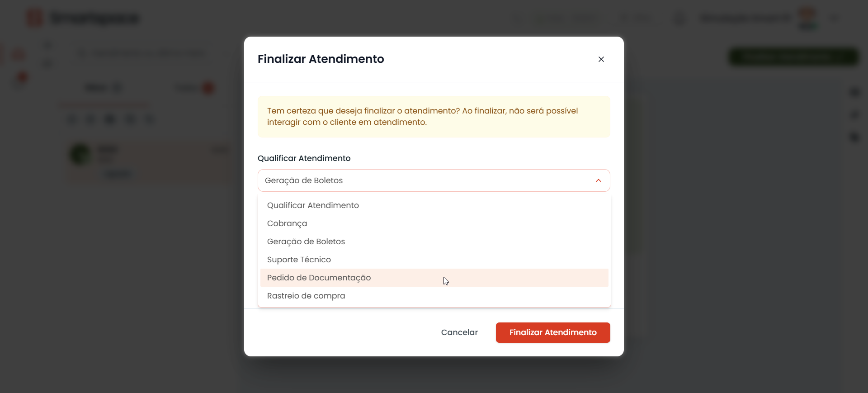This screenshot has width=868, height=393.
Task: Click the round bell icon in header
Action: (679, 19)
